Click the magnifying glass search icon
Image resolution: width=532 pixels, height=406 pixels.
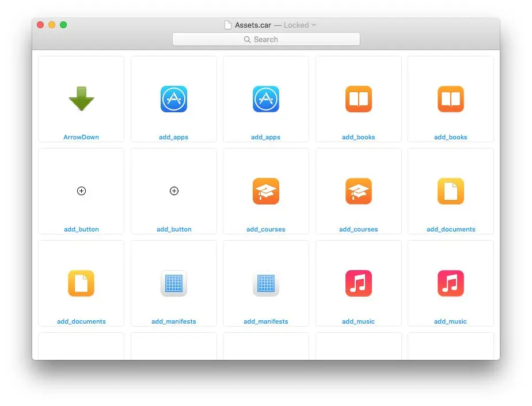click(x=247, y=39)
